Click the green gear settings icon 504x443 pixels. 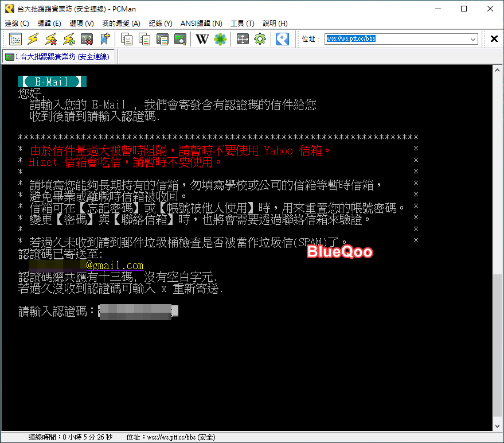click(x=260, y=39)
